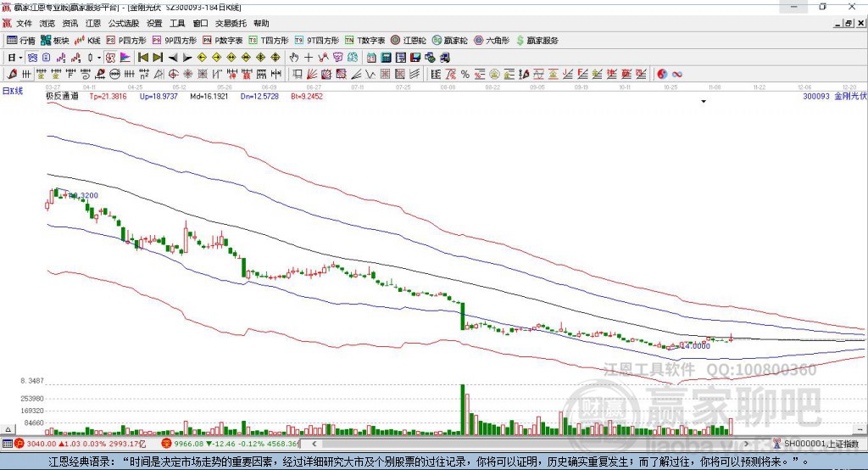Image resolution: width=868 pixels, height=470 pixels.
Task: Click the Md=16.1921 indicator value
Action: tap(209, 96)
